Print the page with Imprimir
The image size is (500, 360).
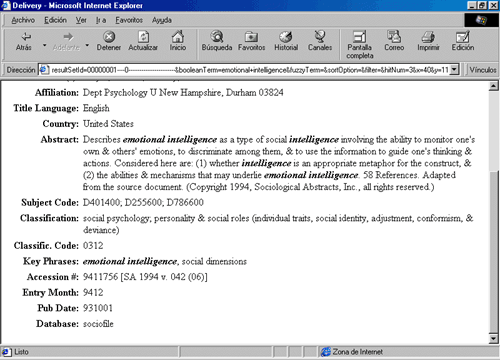coord(428,41)
